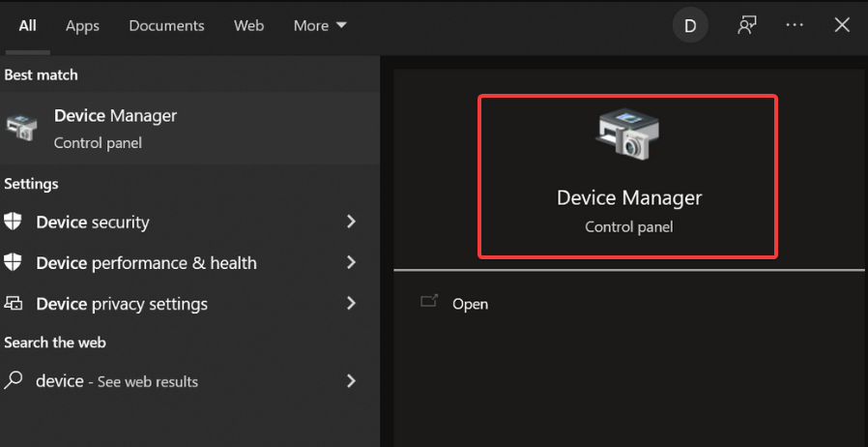The height and width of the screenshot is (447, 868).
Task: Click Open to launch Device Manager
Action: click(470, 304)
